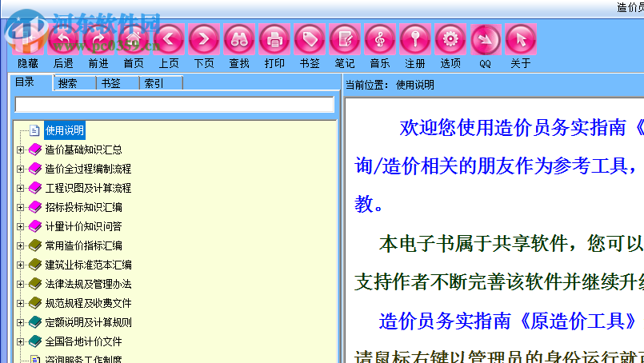
Task: Select the 定额说明及计算规则 tree label
Action: pyautogui.click(x=88, y=322)
